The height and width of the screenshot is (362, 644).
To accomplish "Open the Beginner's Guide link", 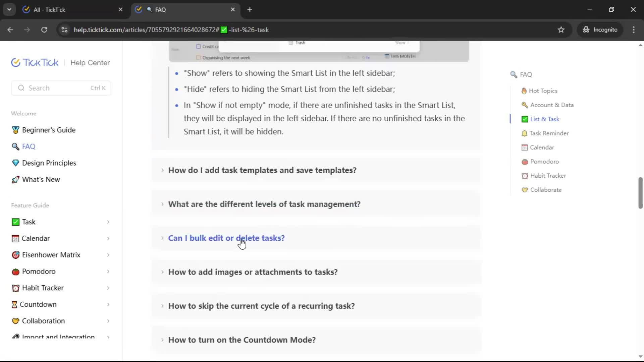I will (x=48, y=130).
